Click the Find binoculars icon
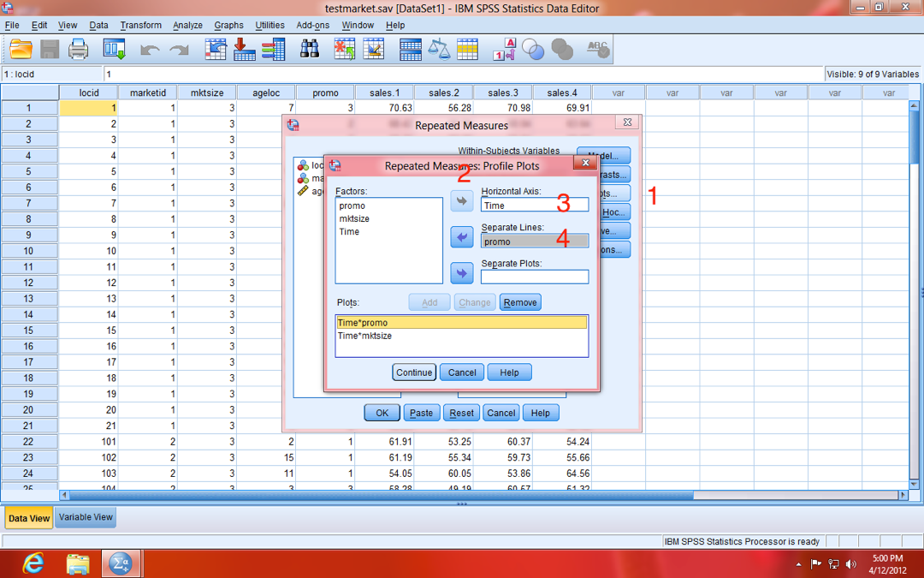 [309, 50]
